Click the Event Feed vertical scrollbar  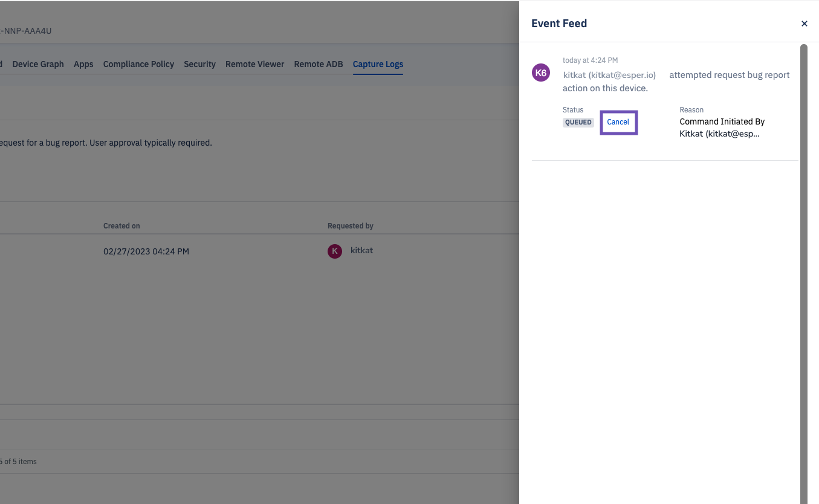pyautogui.click(x=803, y=272)
